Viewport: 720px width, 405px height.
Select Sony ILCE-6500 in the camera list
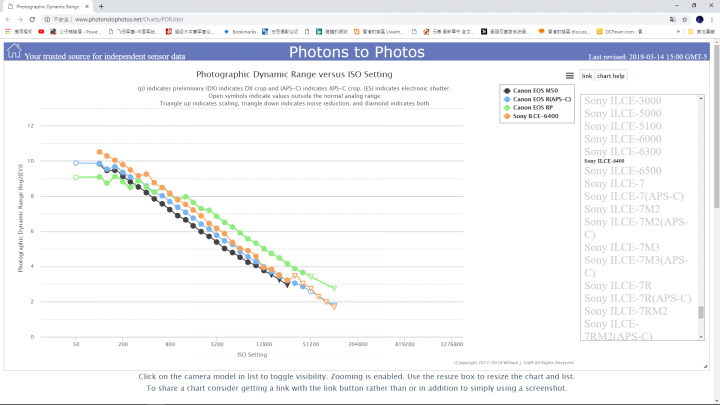(623, 171)
